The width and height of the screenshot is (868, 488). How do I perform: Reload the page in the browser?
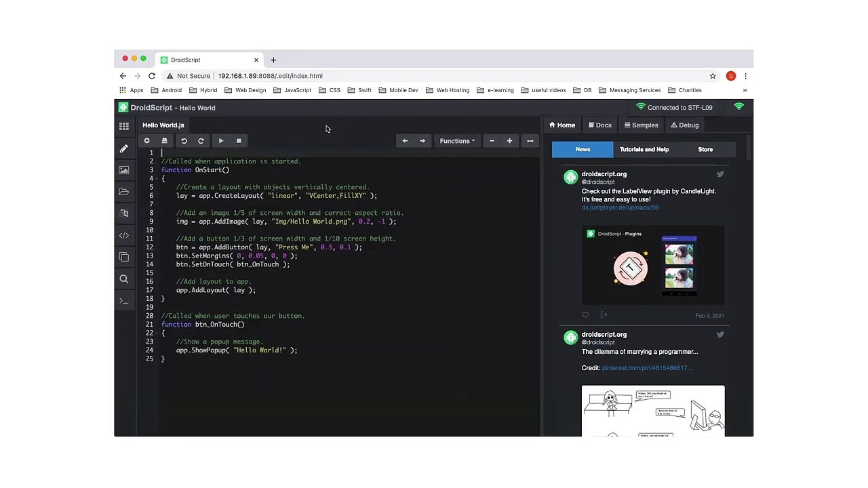[x=152, y=76]
